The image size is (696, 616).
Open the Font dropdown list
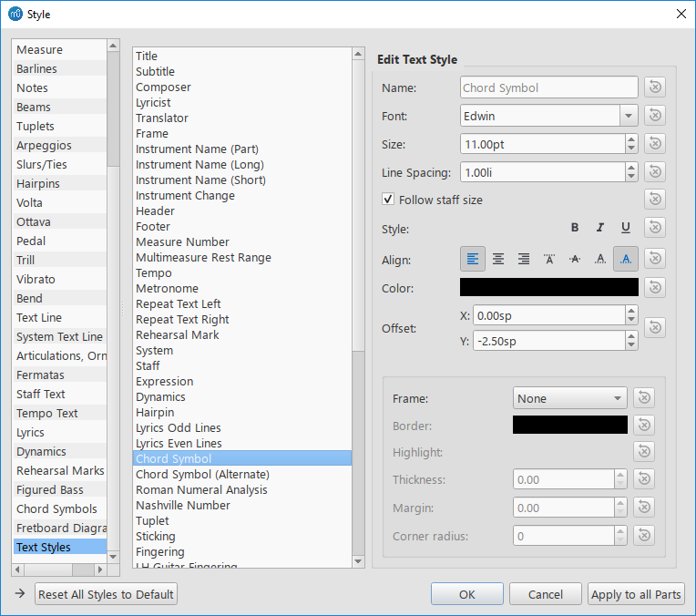click(629, 116)
